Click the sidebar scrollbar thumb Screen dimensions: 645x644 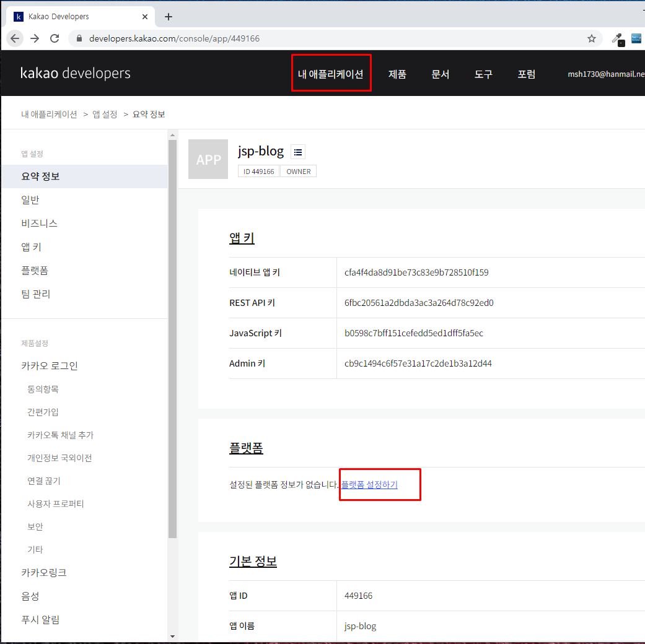(172, 339)
